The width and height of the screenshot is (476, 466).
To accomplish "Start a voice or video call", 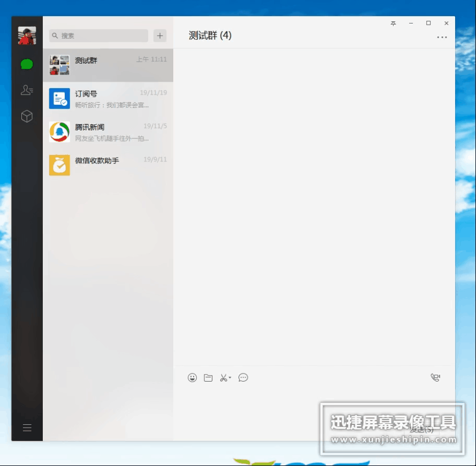I will (435, 377).
